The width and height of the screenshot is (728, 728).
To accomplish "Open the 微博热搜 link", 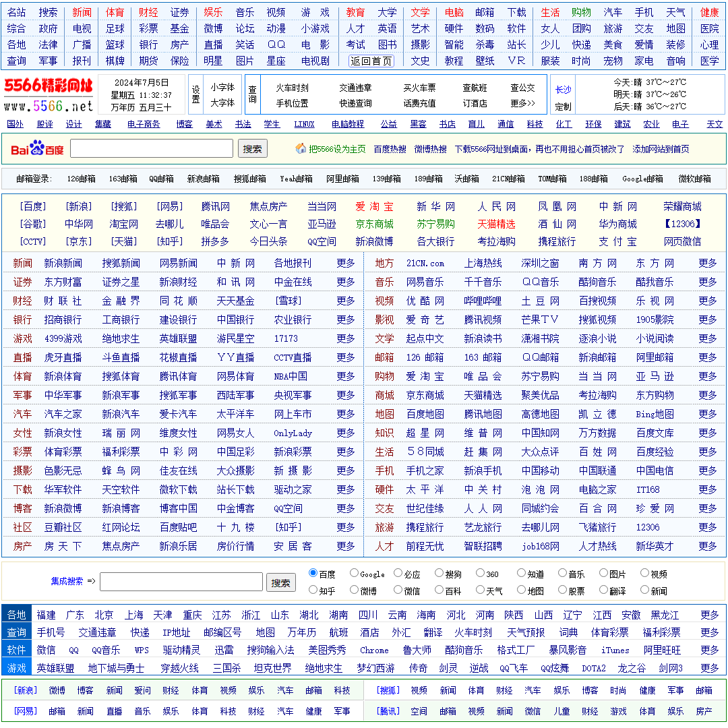I will coord(430,149).
